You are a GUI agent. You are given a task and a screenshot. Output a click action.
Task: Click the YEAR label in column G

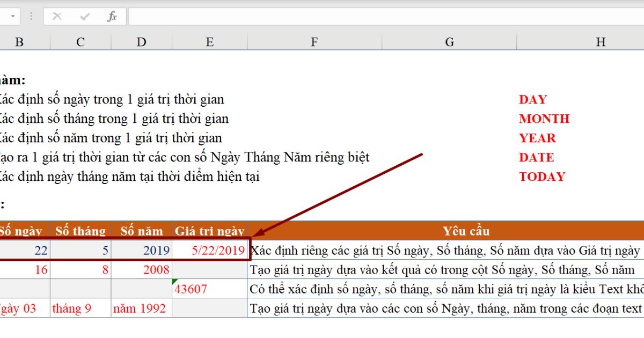tap(537, 138)
